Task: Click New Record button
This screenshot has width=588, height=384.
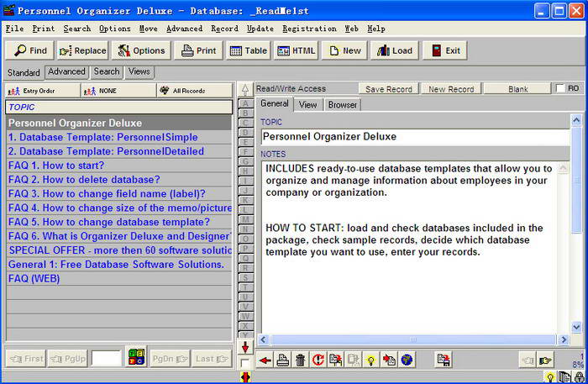Action: pyautogui.click(x=451, y=89)
